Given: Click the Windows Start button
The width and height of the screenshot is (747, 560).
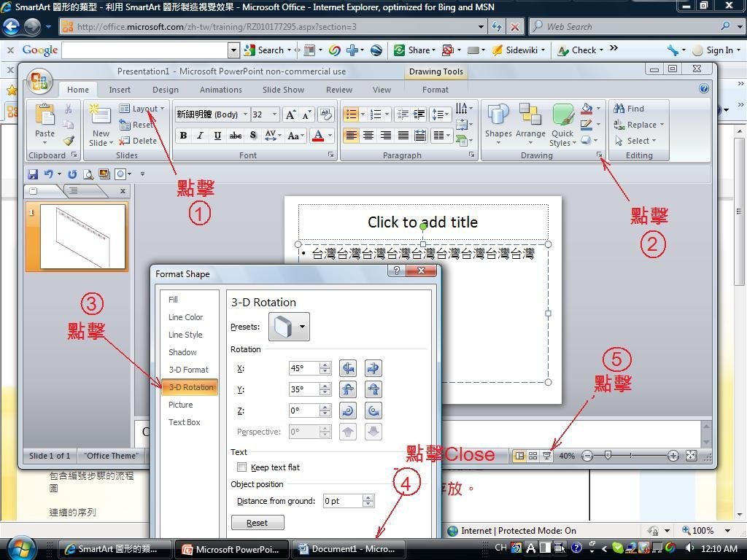Looking at the screenshot, I should click(x=20, y=548).
